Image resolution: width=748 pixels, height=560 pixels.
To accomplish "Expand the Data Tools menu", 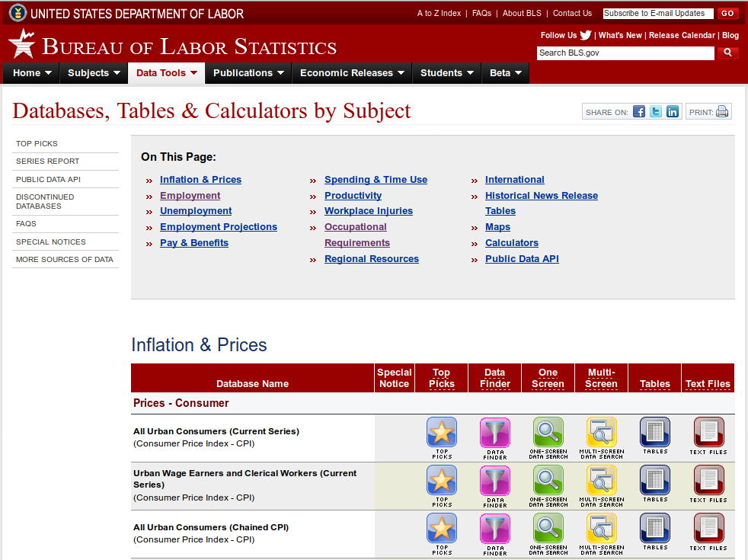I will pyautogui.click(x=166, y=73).
